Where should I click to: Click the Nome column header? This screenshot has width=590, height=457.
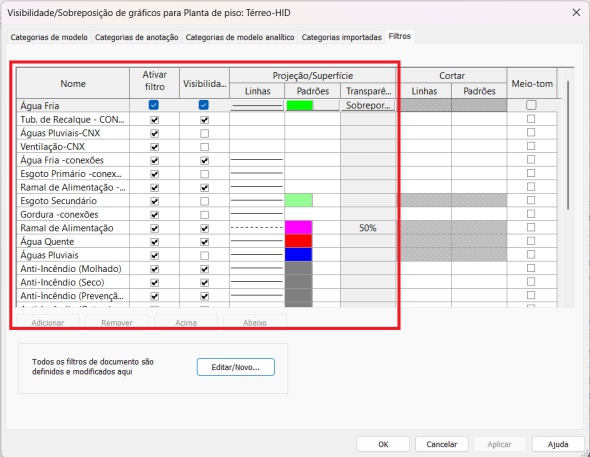pyautogui.click(x=73, y=84)
